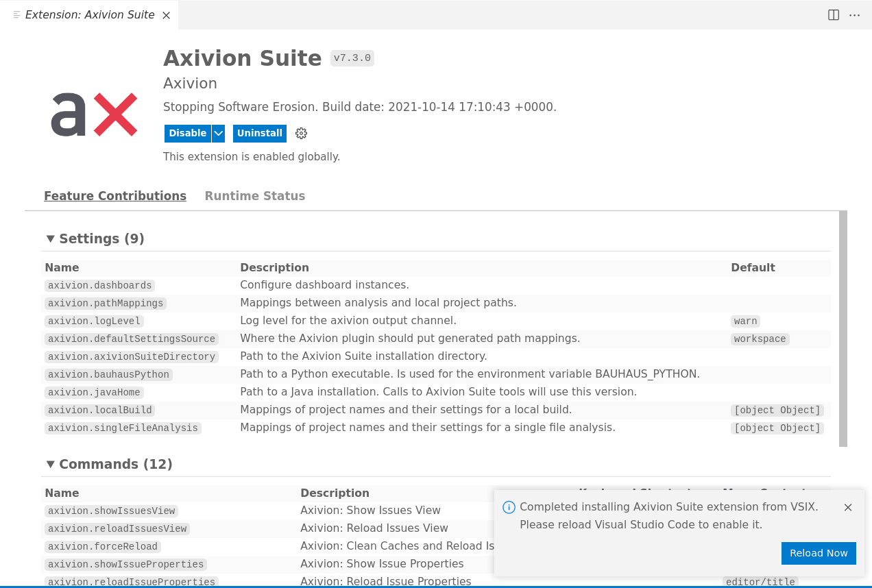Click the warn default value
Image resolution: width=872 pixels, height=588 pixels.
[745, 321]
